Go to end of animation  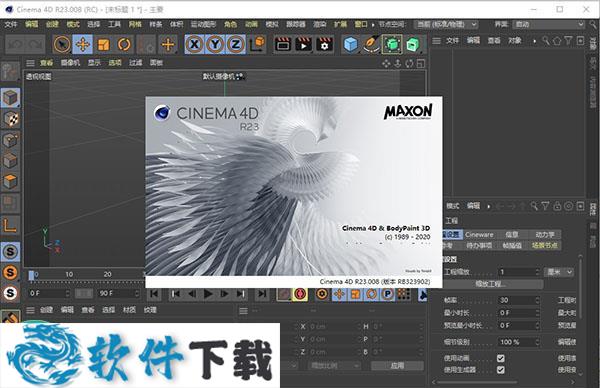262,294
